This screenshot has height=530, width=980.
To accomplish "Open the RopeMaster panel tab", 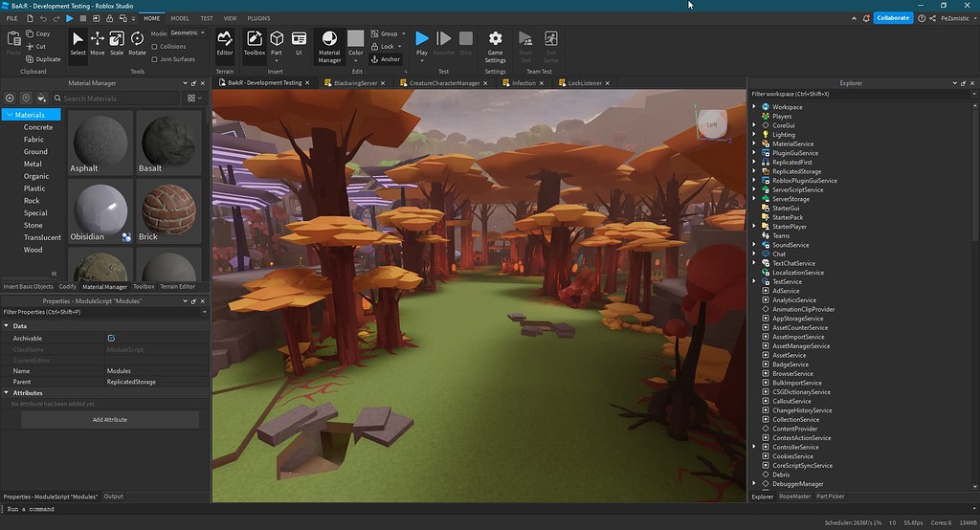I will [794, 497].
